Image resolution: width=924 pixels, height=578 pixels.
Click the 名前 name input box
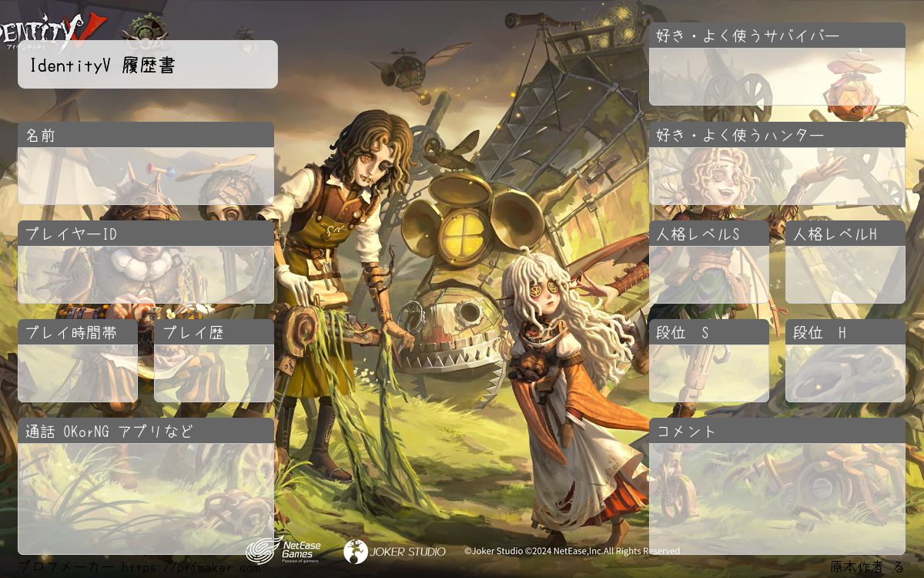pos(146,176)
